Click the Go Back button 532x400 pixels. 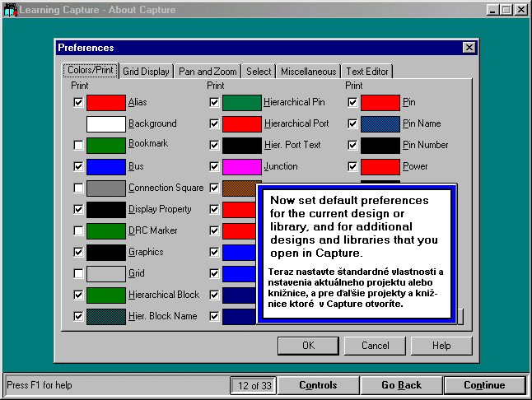tap(401, 385)
